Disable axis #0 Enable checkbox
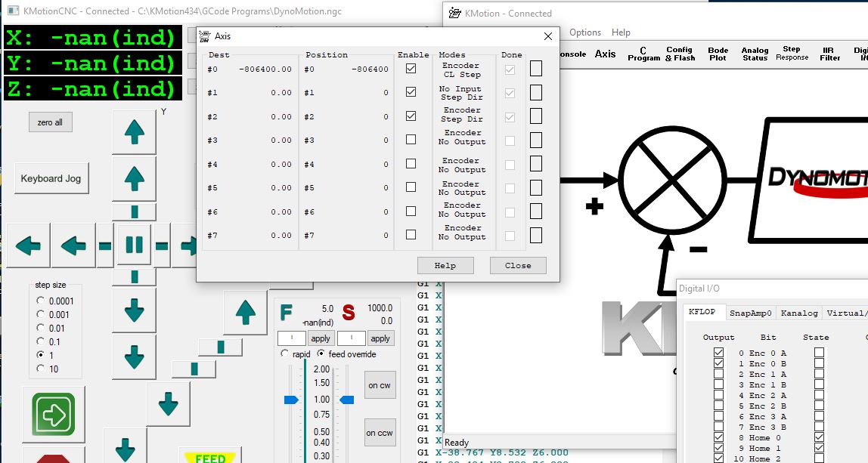The image size is (868, 463). 411,69
